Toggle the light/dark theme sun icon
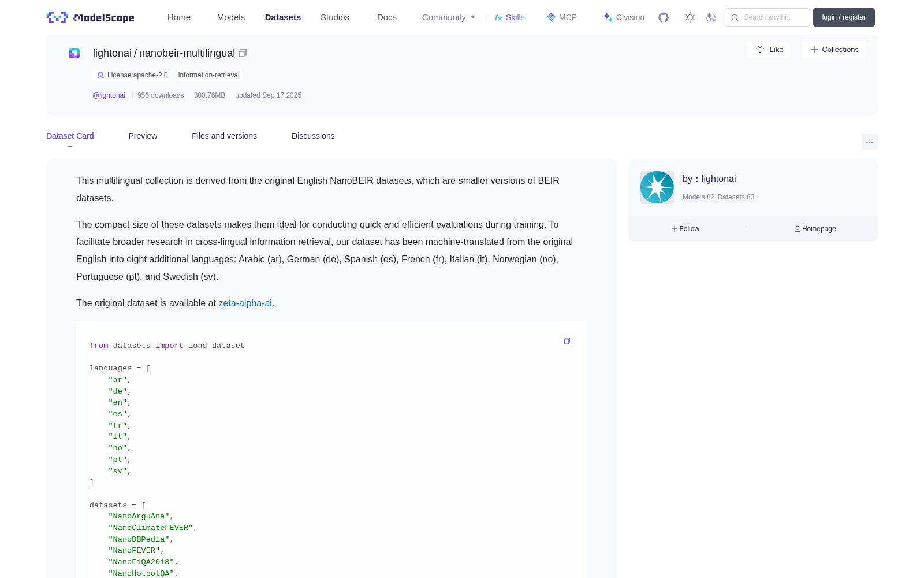This screenshot has height=578, width=924. click(x=690, y=17)
